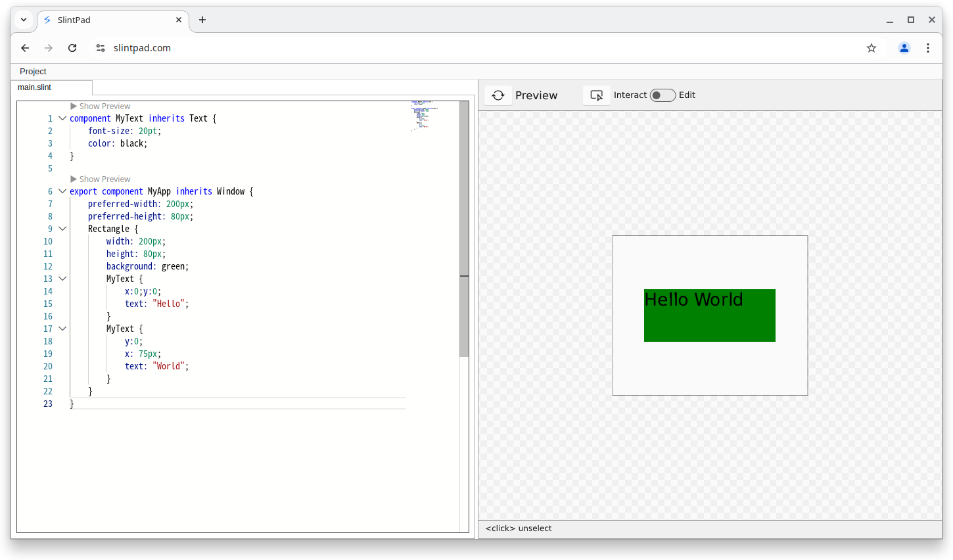The height and width of the screenshot is (560, 953).
Task: Open a new browser tab
Action: click(x=202, y=20)
